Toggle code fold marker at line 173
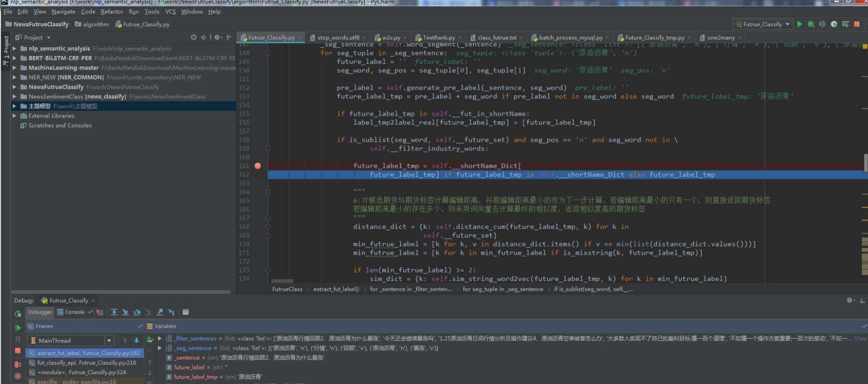The width and height of the screenshot is (868, 384). (268, 270)
